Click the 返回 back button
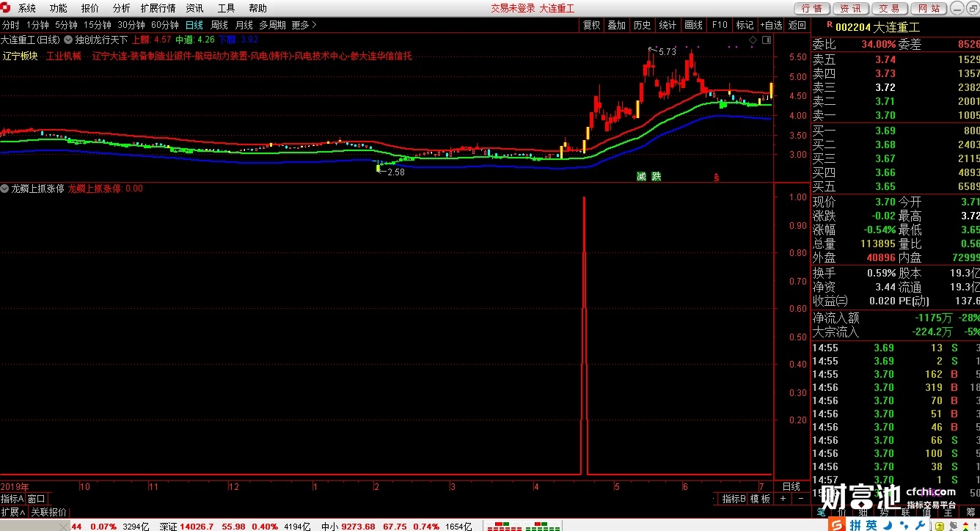 (x=797, y=25)
